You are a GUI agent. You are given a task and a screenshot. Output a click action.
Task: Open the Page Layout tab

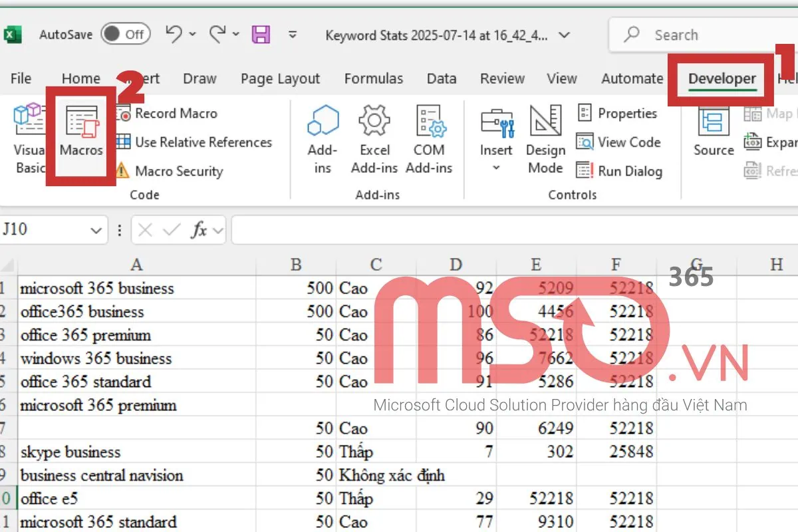(280, 78)
